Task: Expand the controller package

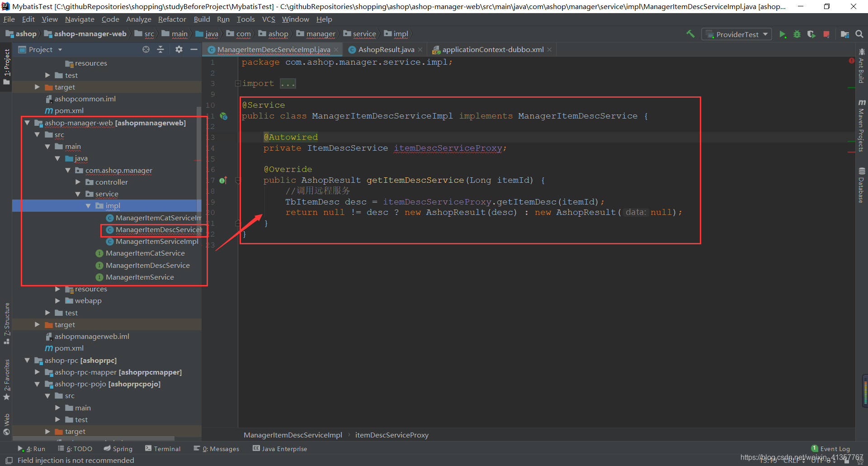Action: click(78, 182)
